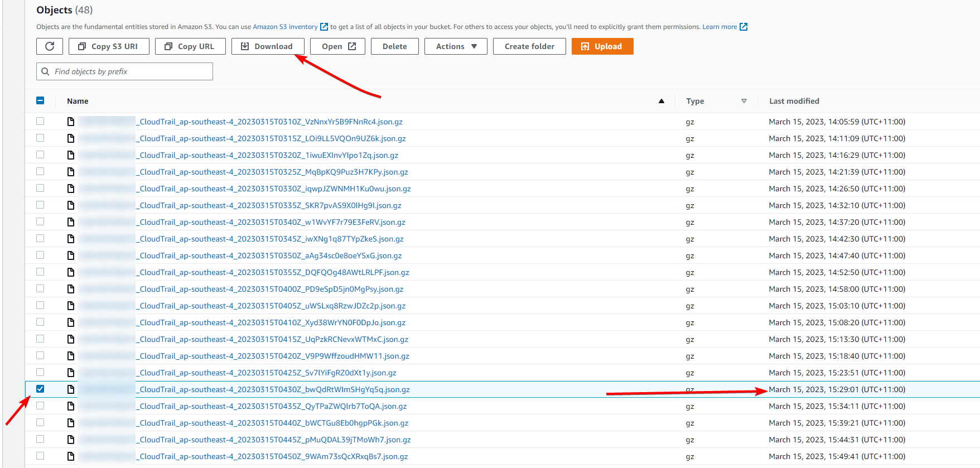
Task: Click external-link icon beside Learn more
Action: pyautogui.click(x=744, y=27)
